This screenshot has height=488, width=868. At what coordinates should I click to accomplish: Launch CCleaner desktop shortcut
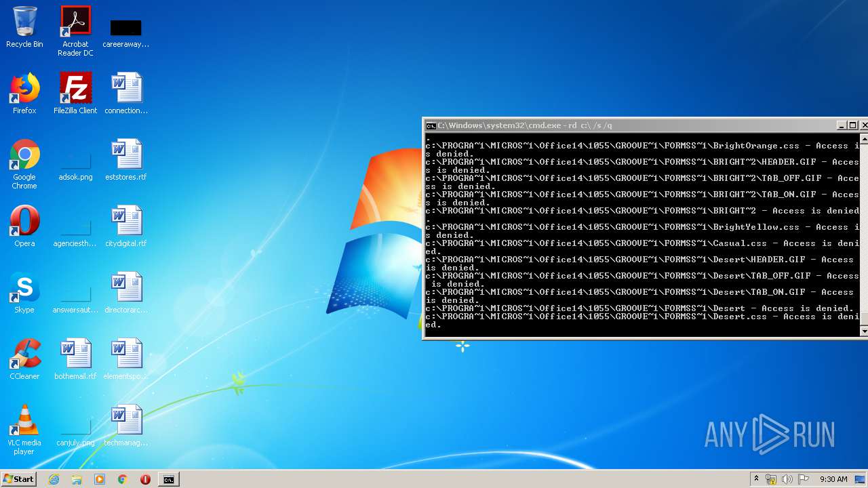click(24, 359)
